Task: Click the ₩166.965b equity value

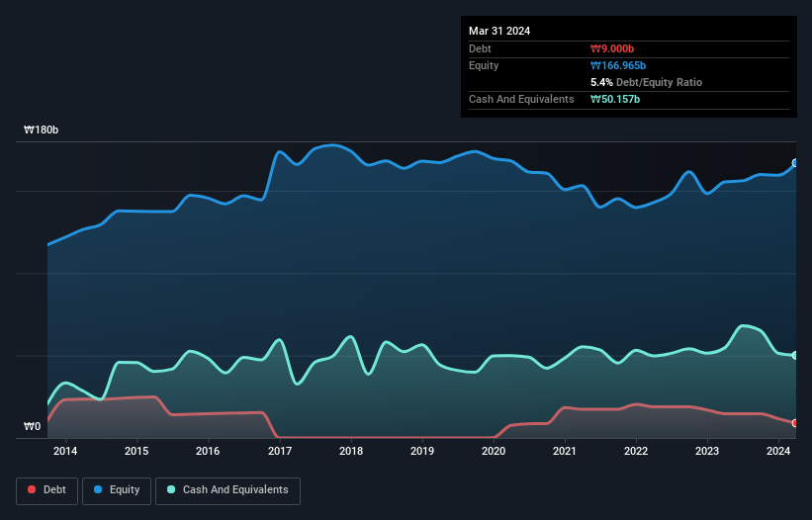Action: pyautogui.click(x=618, y=65)
